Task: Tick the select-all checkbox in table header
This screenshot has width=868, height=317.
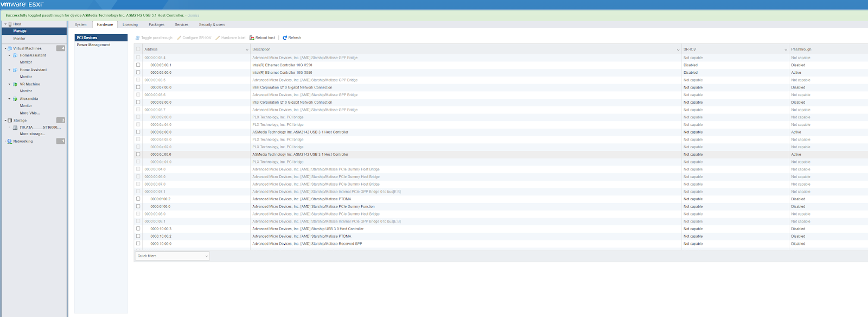Action: 138,49
